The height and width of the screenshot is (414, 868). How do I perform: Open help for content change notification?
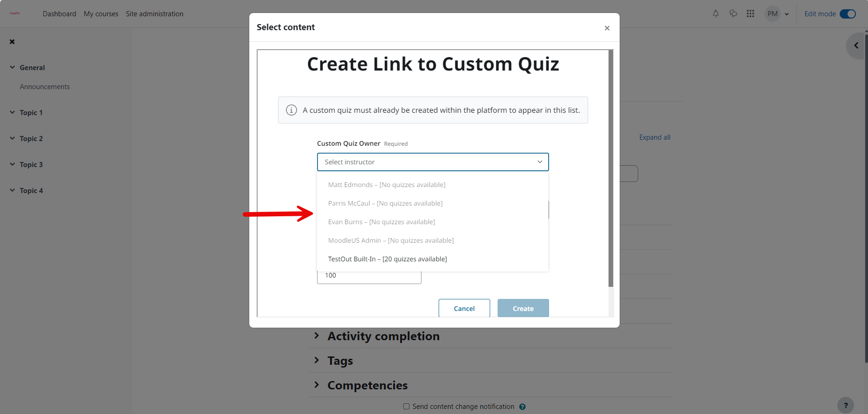(522, 407)
